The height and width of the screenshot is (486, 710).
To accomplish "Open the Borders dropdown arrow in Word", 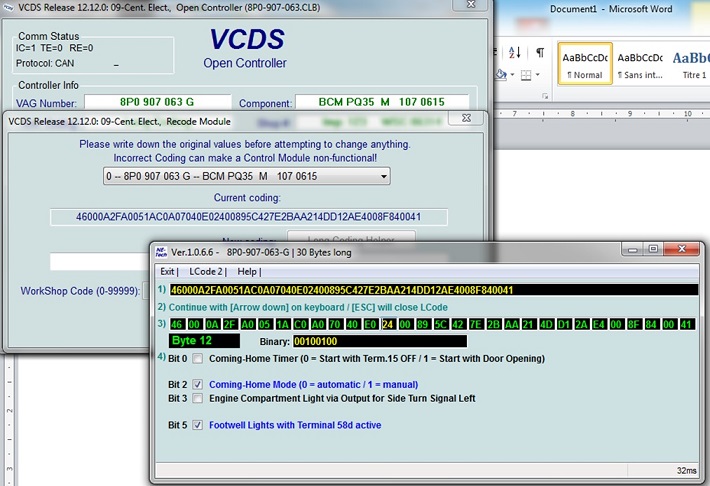I will pyautogui.click(x=537, y=75).
